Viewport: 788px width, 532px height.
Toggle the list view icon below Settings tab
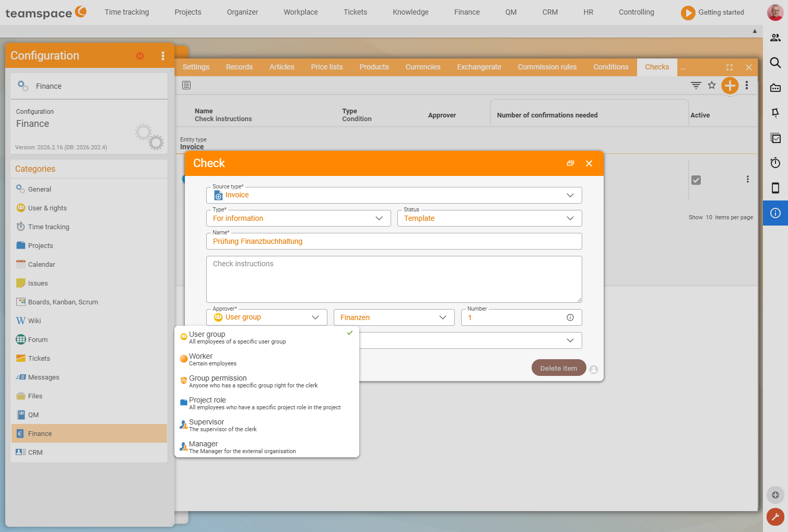tap(186, 85)
